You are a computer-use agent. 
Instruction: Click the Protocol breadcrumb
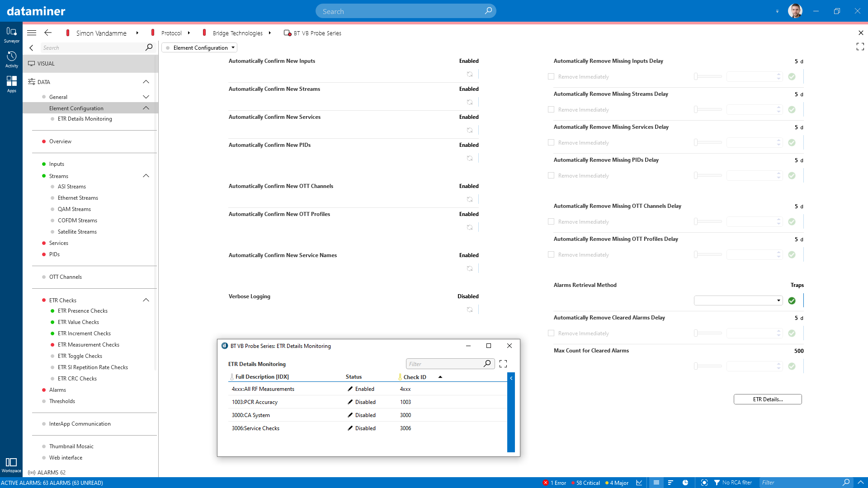coord(171,33)
